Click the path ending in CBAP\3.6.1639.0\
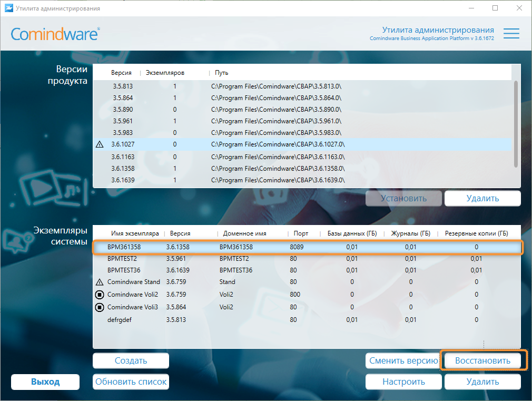The width and height of the screenshot is (532, 401). (278, 180)
